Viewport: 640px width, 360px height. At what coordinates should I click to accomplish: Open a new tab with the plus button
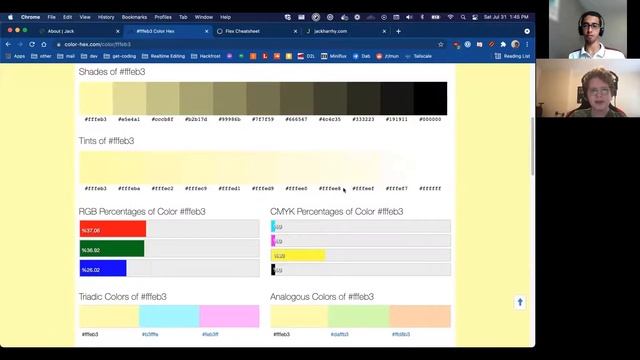coord(398,31)
